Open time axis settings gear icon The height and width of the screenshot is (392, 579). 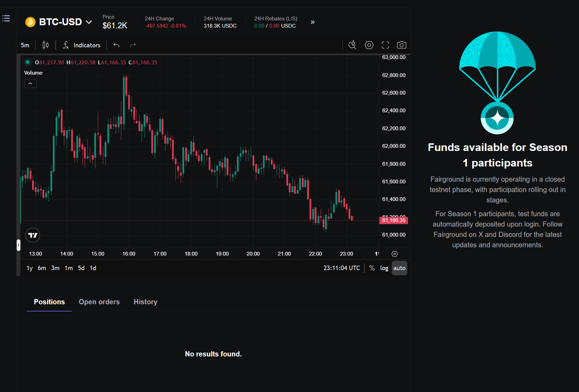pyautogui.click(x=395, y=254)
